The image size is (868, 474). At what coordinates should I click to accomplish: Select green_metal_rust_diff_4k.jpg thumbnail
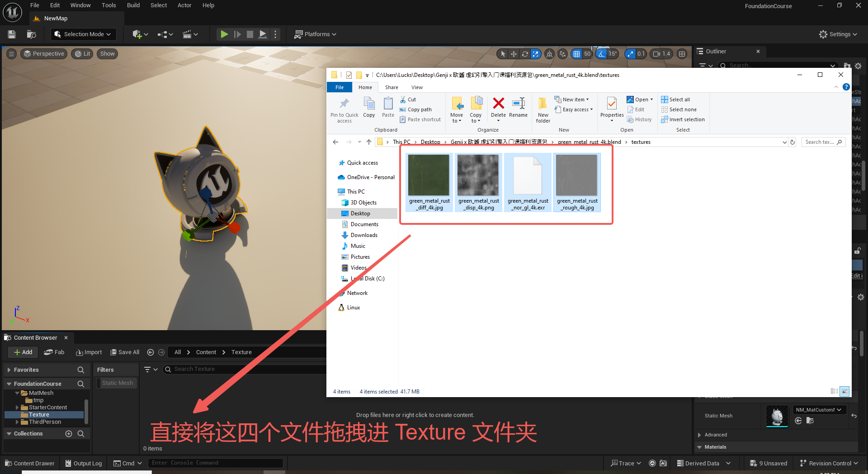tap(429, 175)
